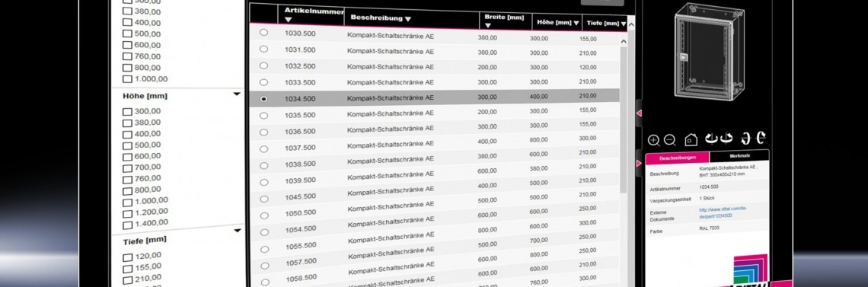Sort by Beschreibung column arrow
The width and height of the screenshot is (868, 287).
(x=408, y=19)
